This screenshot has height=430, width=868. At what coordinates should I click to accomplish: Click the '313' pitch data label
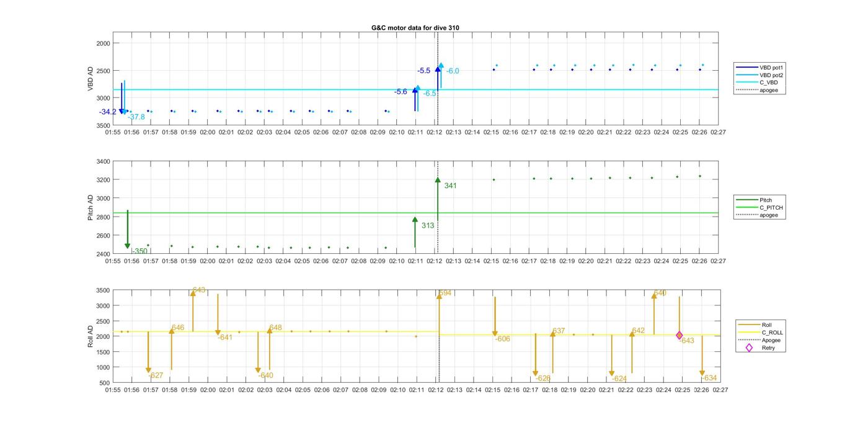(428, 226)
